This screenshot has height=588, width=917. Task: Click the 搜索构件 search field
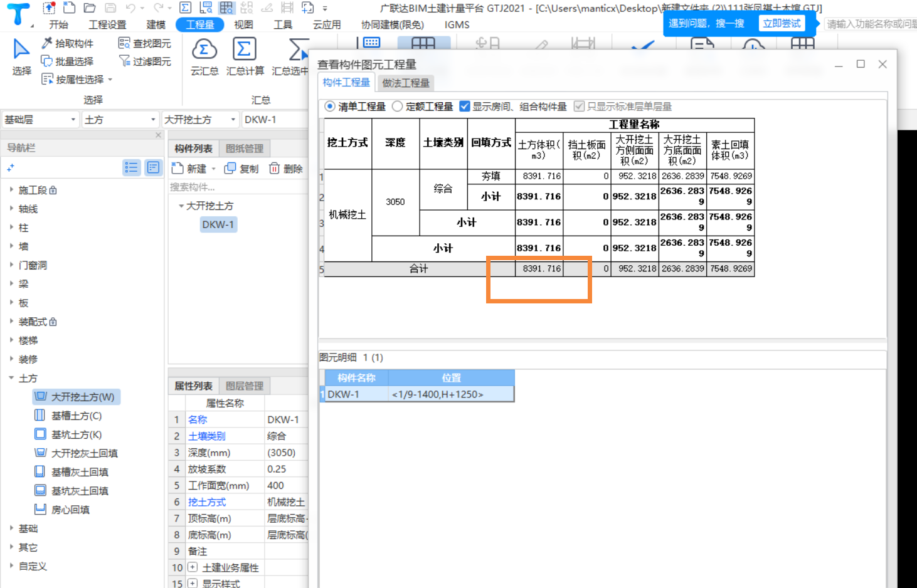(x=238, y=187)
